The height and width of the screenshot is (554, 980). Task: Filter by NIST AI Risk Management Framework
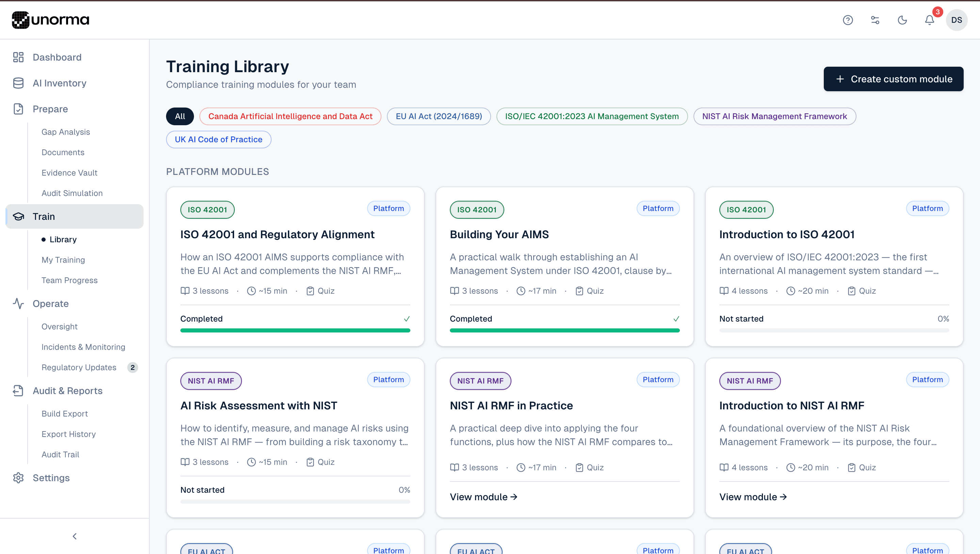[774, 116]
